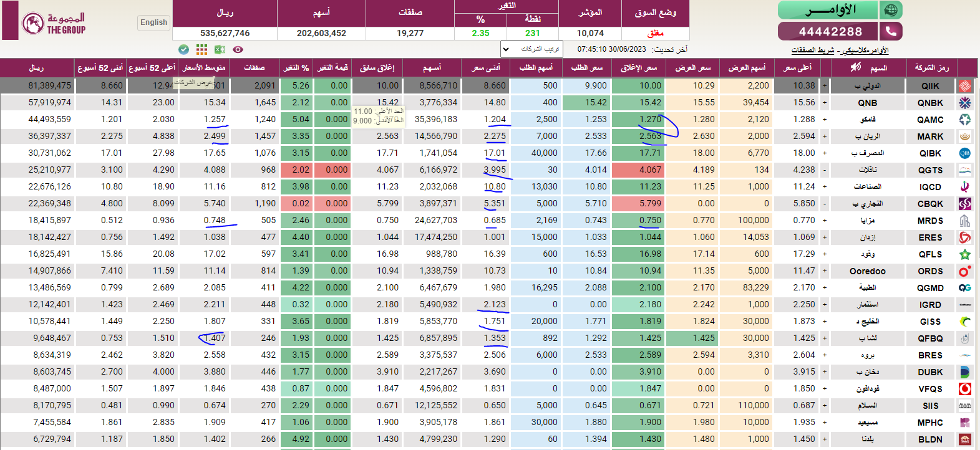Open the CBQK company logo icon
This screenshot has height=450, width=980.
pyautogui.click(x=965, y=204)
